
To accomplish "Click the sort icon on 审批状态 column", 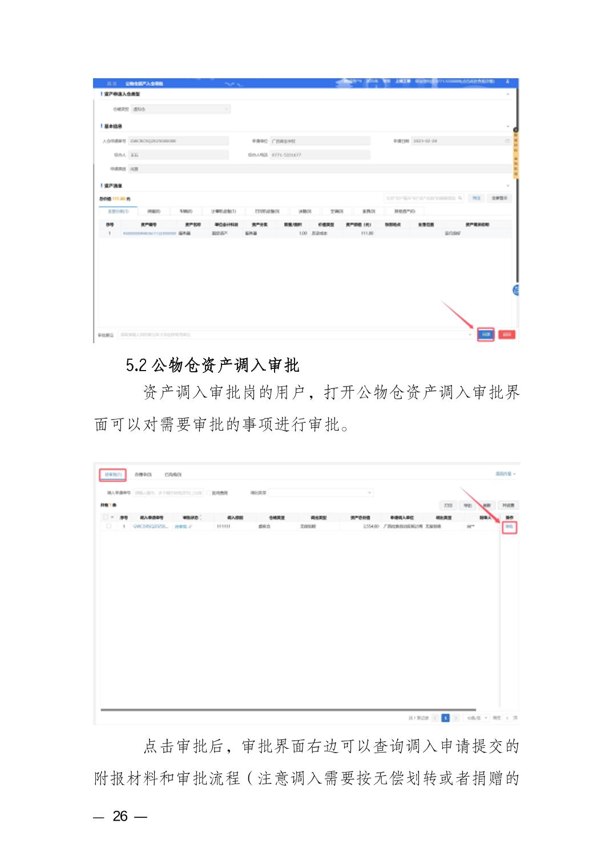I will (x=200, y=517).
